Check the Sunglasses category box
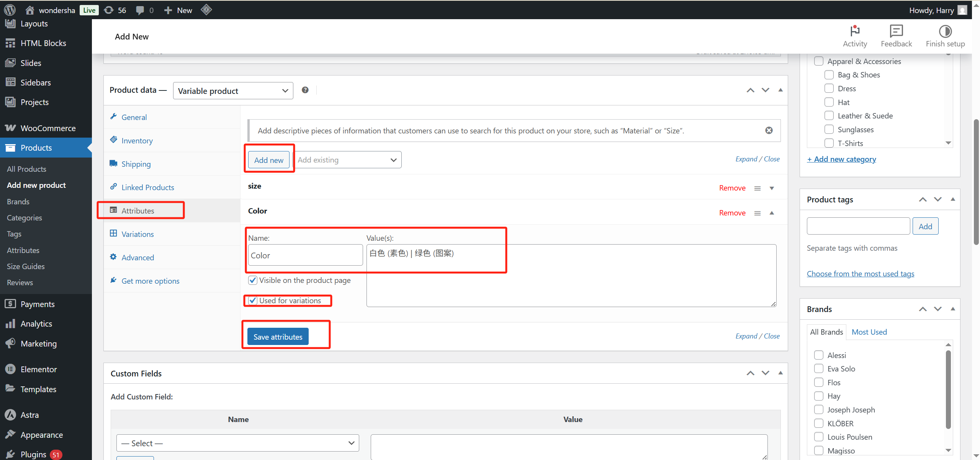 (x=829, y=130)
